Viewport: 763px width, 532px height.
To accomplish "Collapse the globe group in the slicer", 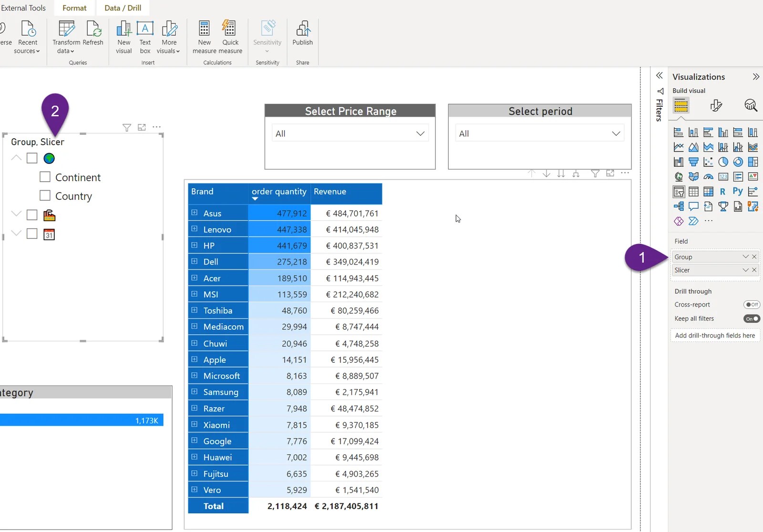I will pos(16,158).
